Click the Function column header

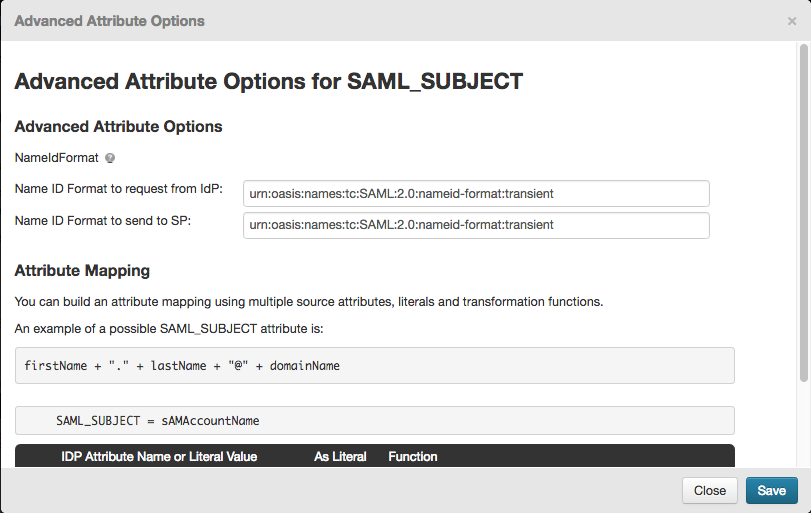click(x=413, y=456)
